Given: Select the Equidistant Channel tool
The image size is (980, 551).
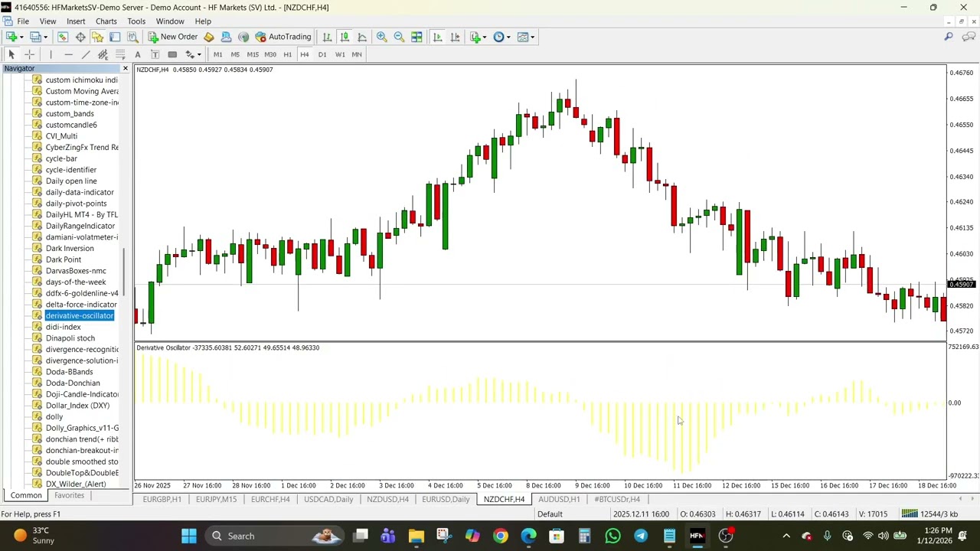Looking at the screenshot, I should pyautogui.click(x=103, y=54).
